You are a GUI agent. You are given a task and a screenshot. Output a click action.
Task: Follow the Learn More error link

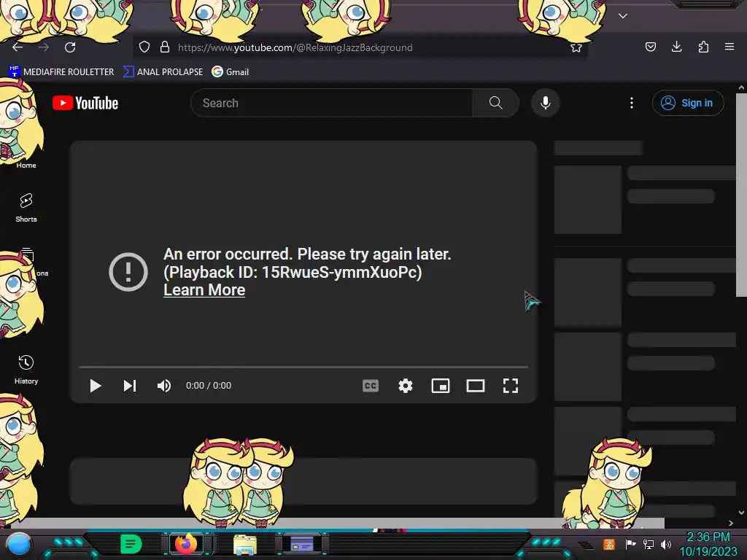pyautogui.click(x=204, y=290)
